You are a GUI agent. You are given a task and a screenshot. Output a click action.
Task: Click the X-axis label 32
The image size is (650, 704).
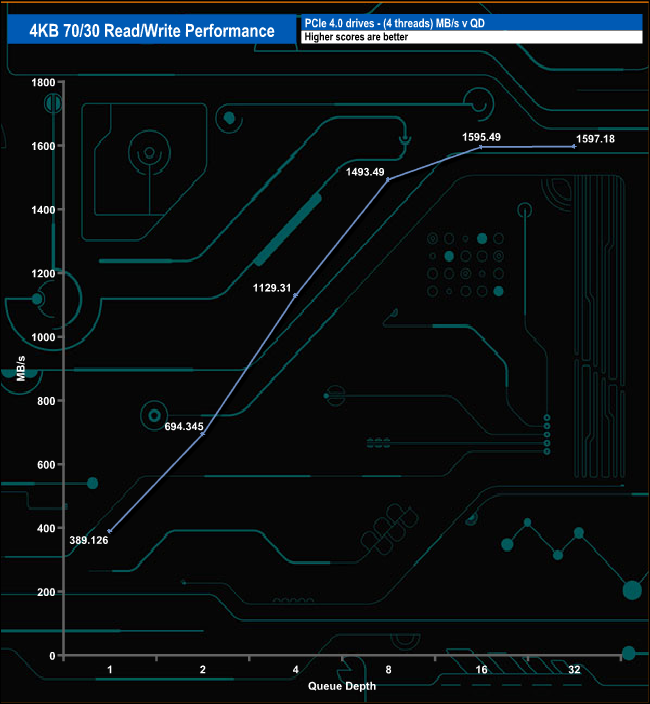[x=574, y=670]
